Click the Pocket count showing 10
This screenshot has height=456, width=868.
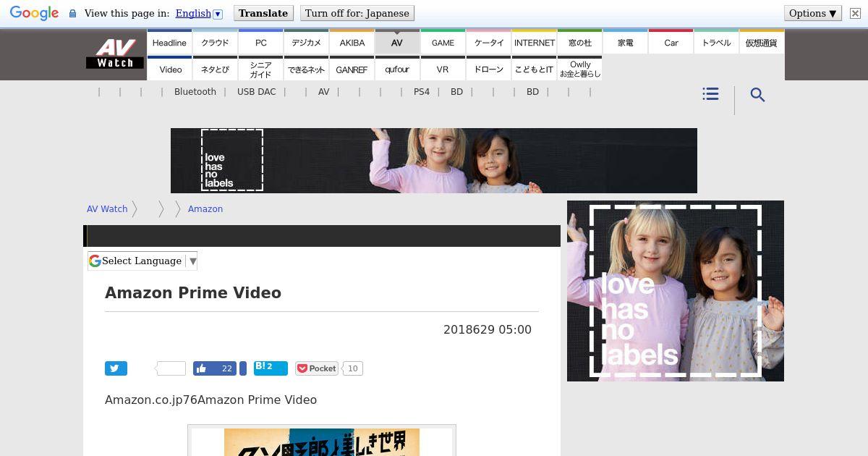[x=352, y=368]
